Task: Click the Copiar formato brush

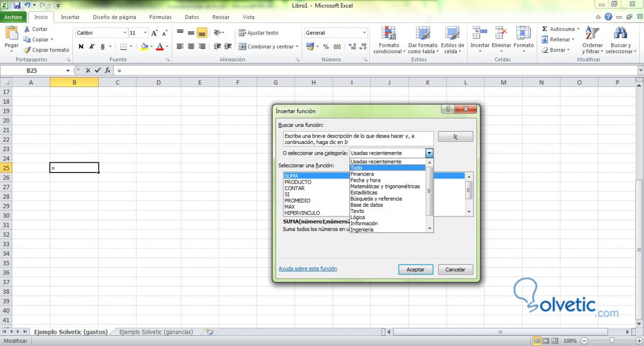Action: [47, 50]
